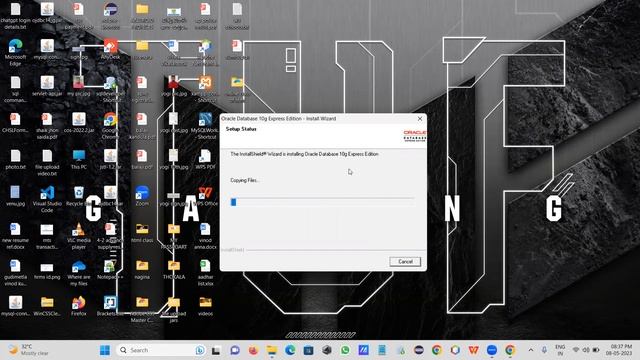This screenshot has width=640, height=360.
Task: Open Bing chat icon in search box
Action: [x=200, y=350]
